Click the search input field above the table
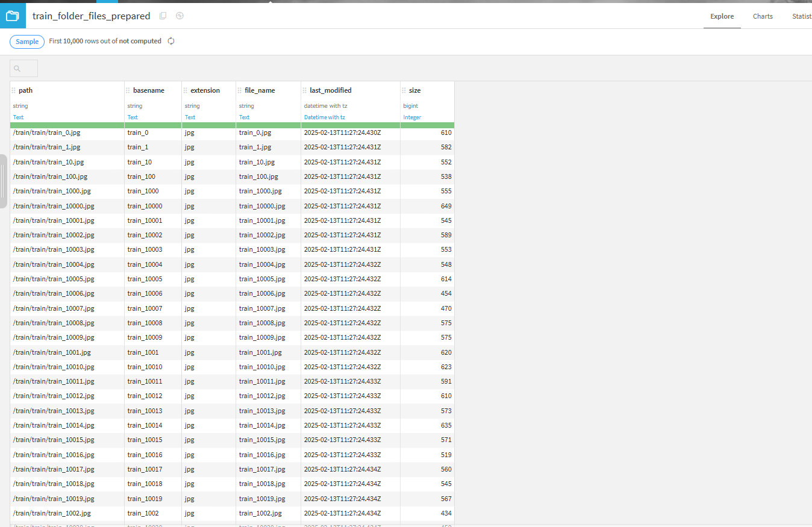The width and height of the screenshot is (812, 527). 24,68
